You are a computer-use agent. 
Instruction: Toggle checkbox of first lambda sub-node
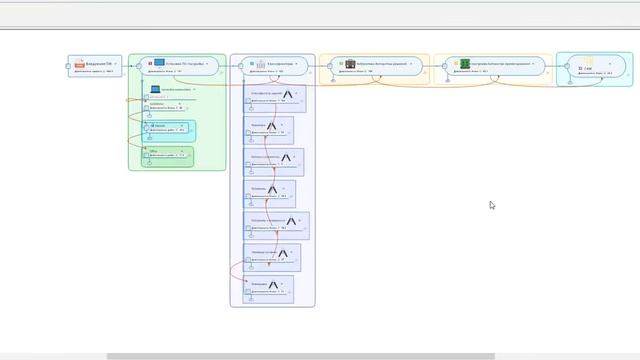tap(248, 101)
